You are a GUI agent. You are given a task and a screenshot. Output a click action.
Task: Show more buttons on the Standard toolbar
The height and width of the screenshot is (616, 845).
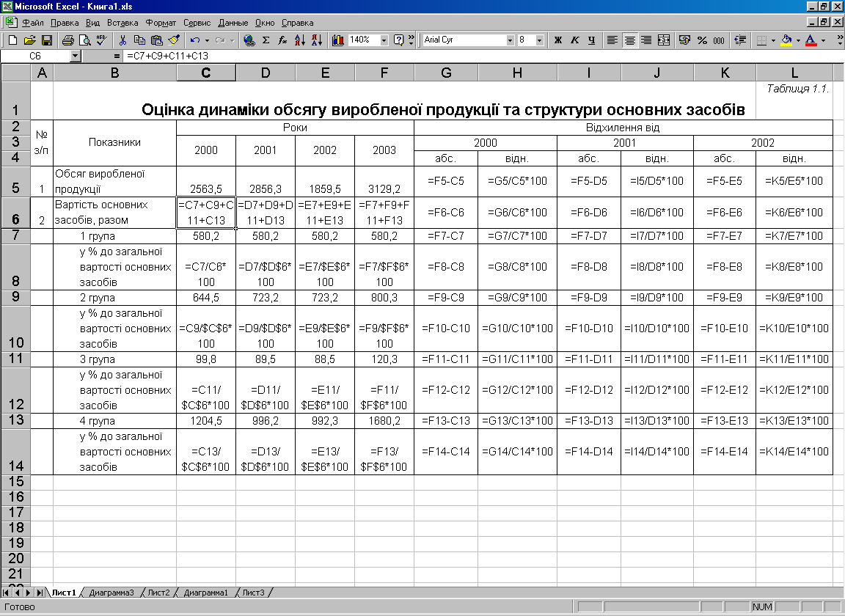pyautogui.click(x=411, y=40)
